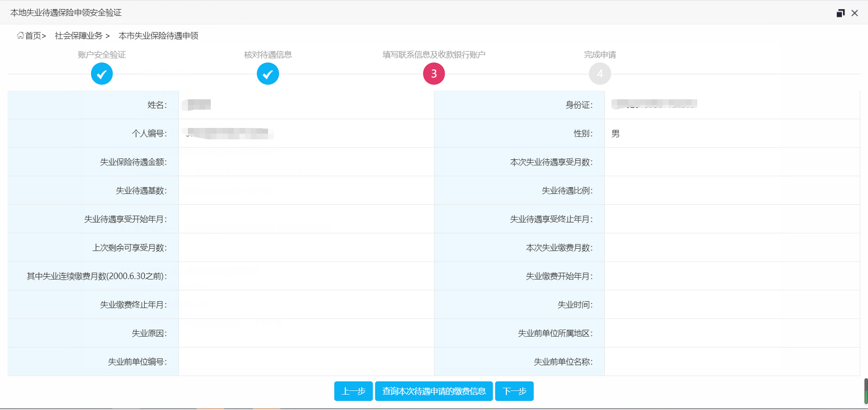Select the 账户安全验证 step label
The height and width of the screenshot is (410, 868).
tap(102, 55)
